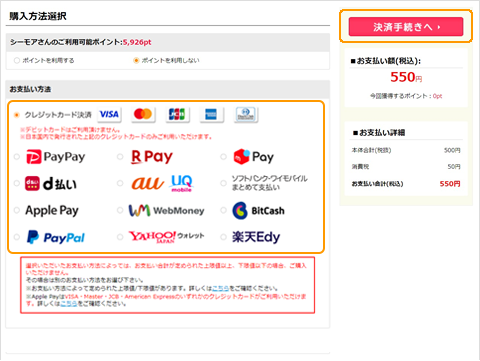Image resolution: width=480 pixels, height=361 pixels.
Task: Click the お支払い合計(税込) 550円 row
Action: [x=406, y=184]
